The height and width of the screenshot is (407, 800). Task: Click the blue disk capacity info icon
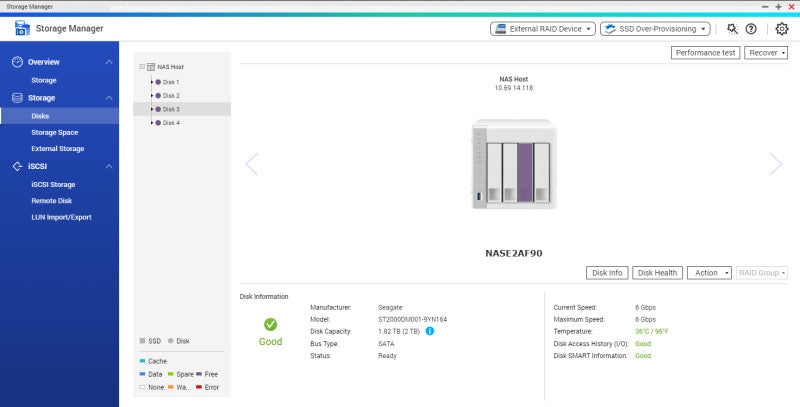click(x=430, y=331)
